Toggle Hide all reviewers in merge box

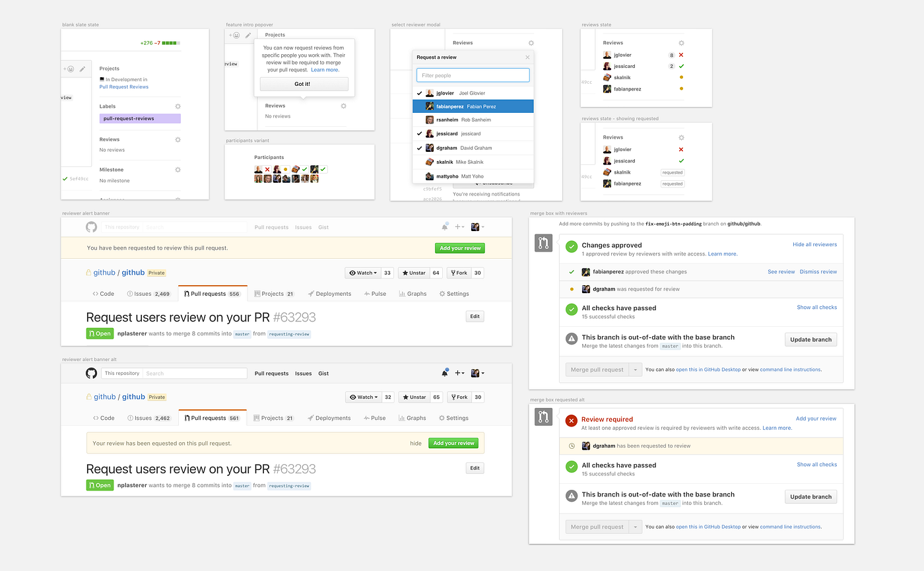(814, 244)
